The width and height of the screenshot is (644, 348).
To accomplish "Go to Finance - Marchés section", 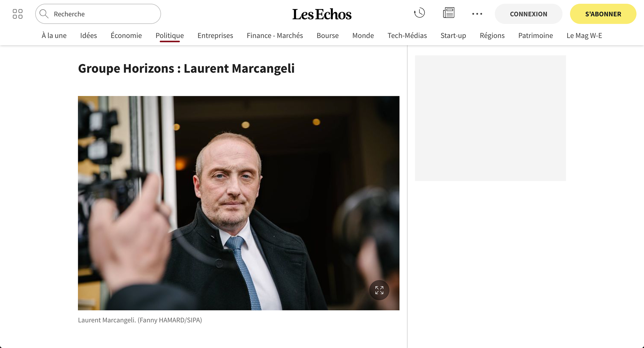I will [275, 36].
